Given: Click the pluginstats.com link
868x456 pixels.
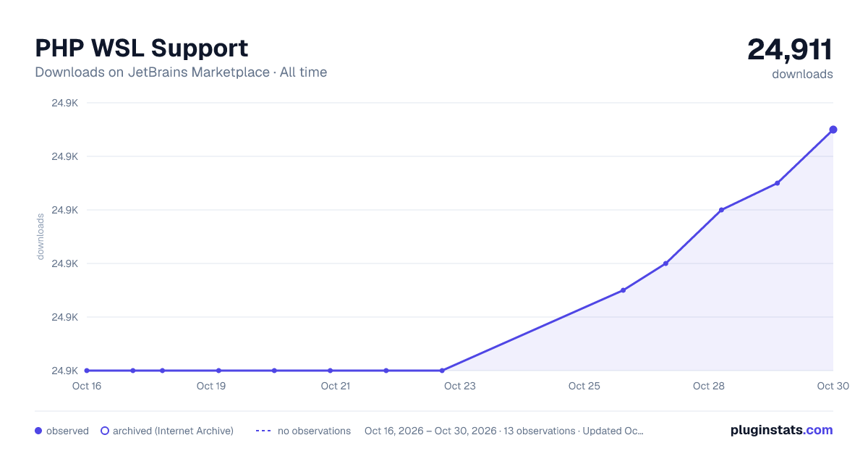Looking at the screenshot, I should 781,430.
